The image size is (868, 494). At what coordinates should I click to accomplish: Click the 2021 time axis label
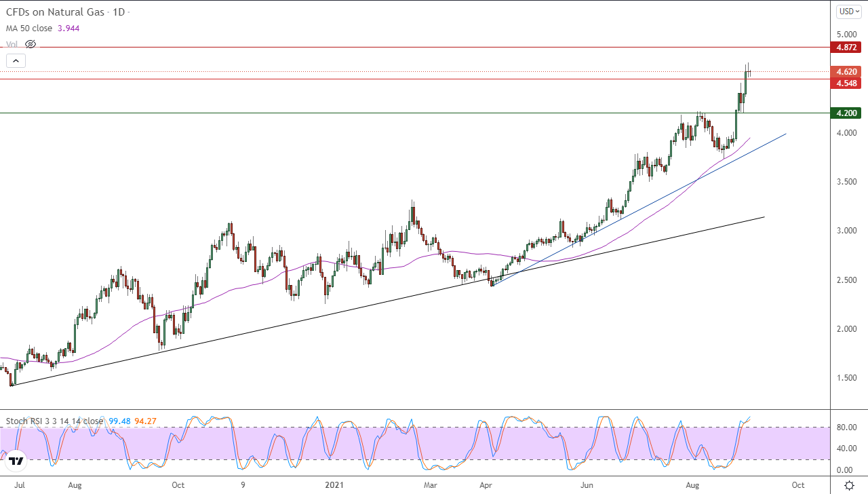(334, 485)
